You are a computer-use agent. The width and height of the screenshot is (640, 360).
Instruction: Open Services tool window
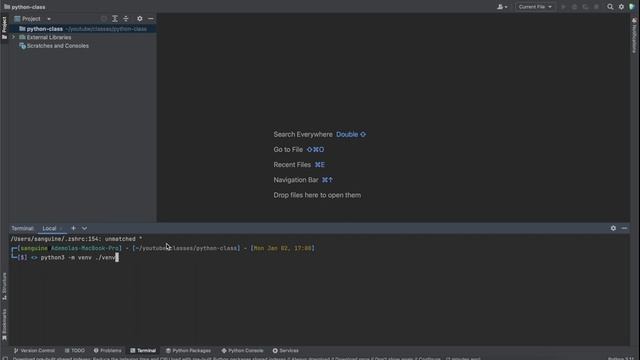coord(286,351)
